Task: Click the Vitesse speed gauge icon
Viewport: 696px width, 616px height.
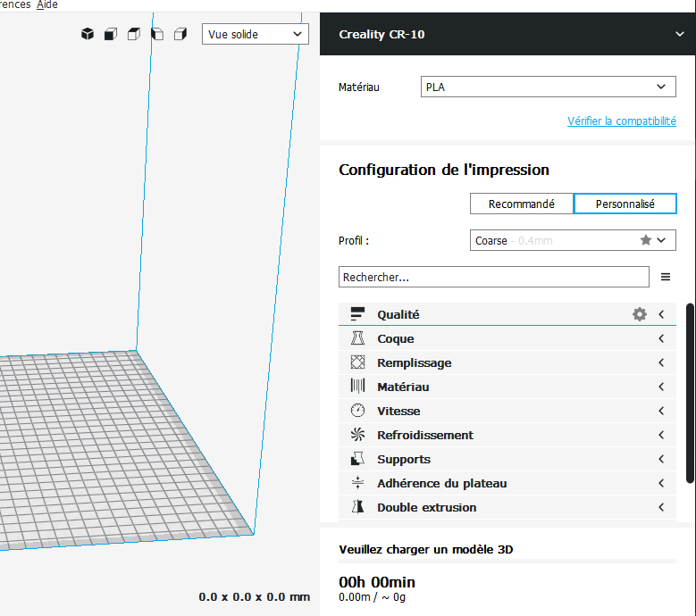Action: click(x=357, y=411)
